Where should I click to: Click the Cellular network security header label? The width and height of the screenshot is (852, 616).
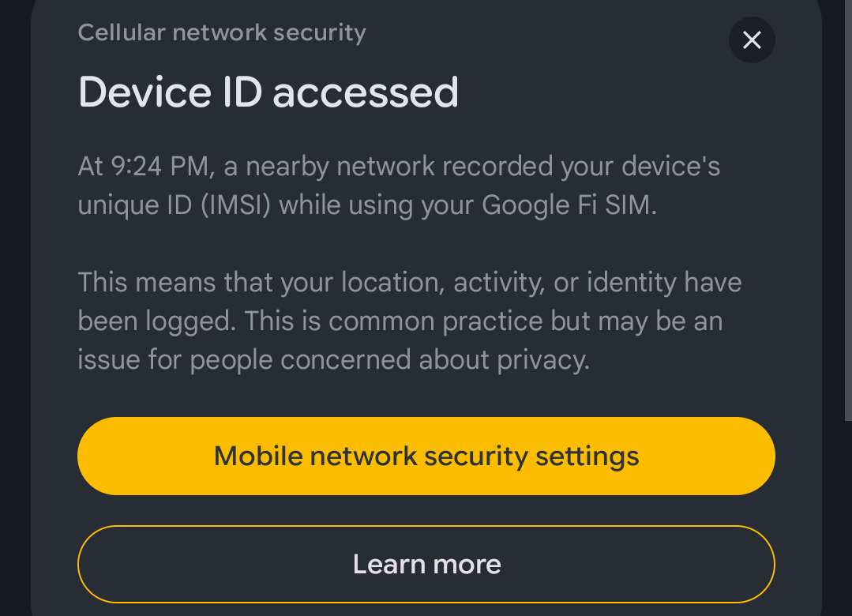tap(222, 33)
